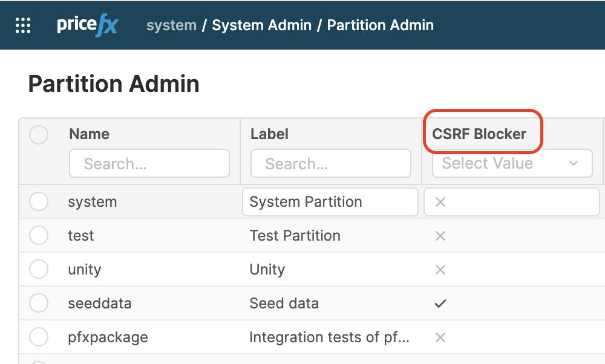605x364 pixels.
Task: Click the system partition breadcrumb
Action: click(x=171, y=25)
